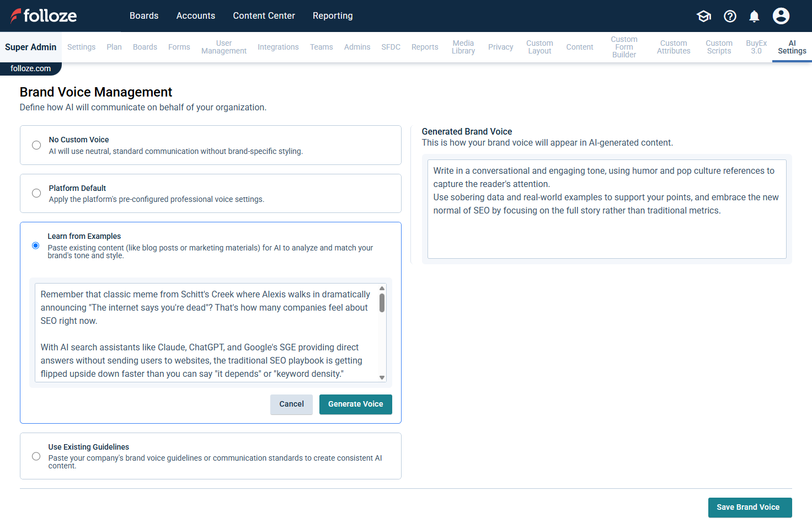Image resolution: width=812 pixels, height=528 pixels.
Task: Switch to the Integrations tab
Action: [278, 47]
